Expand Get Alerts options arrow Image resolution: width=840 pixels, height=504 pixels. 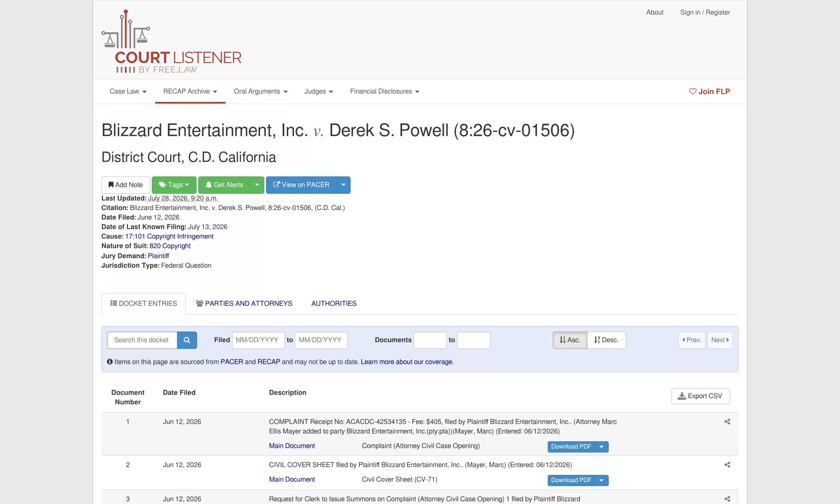pyautogui.click(x=257, y=185)
